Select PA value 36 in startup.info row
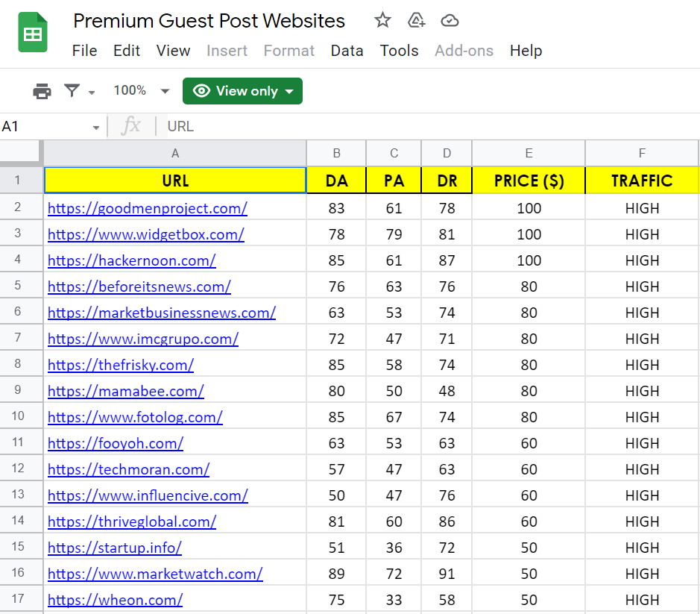The image size is (700, 614). (394, 548)
